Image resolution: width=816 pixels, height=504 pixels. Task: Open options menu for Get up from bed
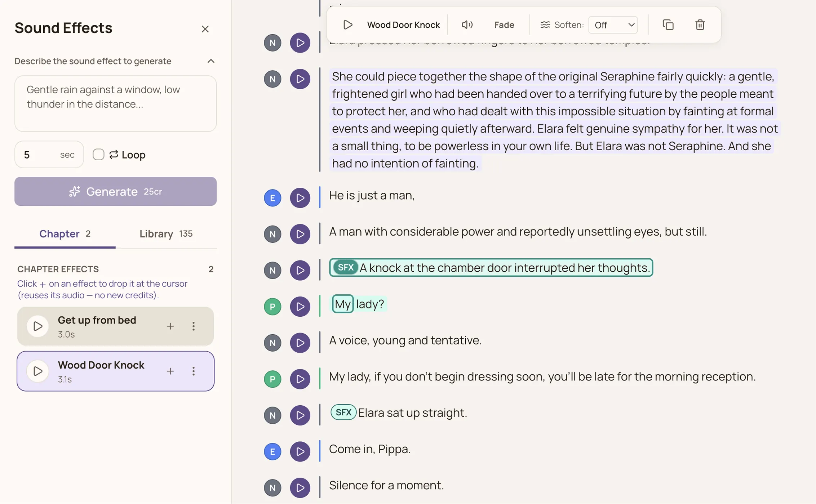point(194,326)
